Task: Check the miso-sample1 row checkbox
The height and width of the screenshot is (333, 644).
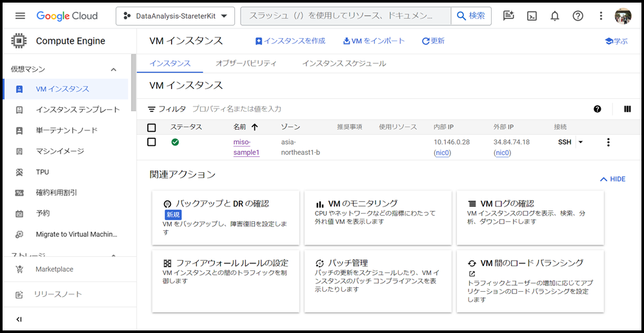Action: tap(152, 142)
